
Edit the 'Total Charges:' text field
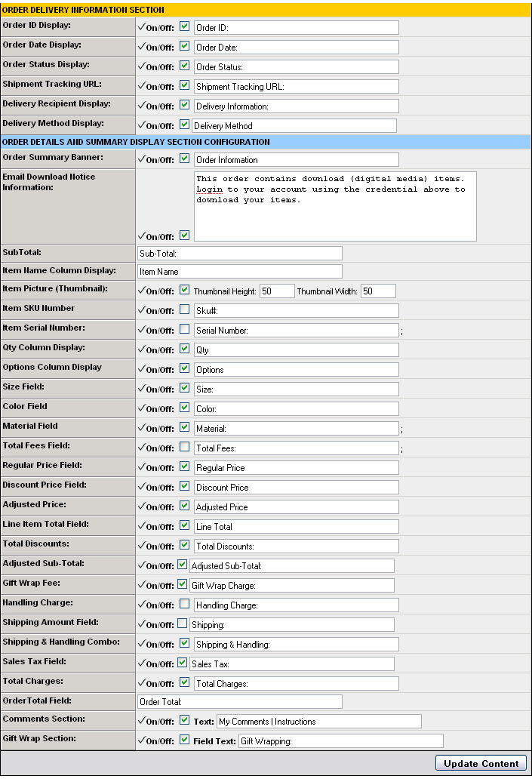coord(296,684)
